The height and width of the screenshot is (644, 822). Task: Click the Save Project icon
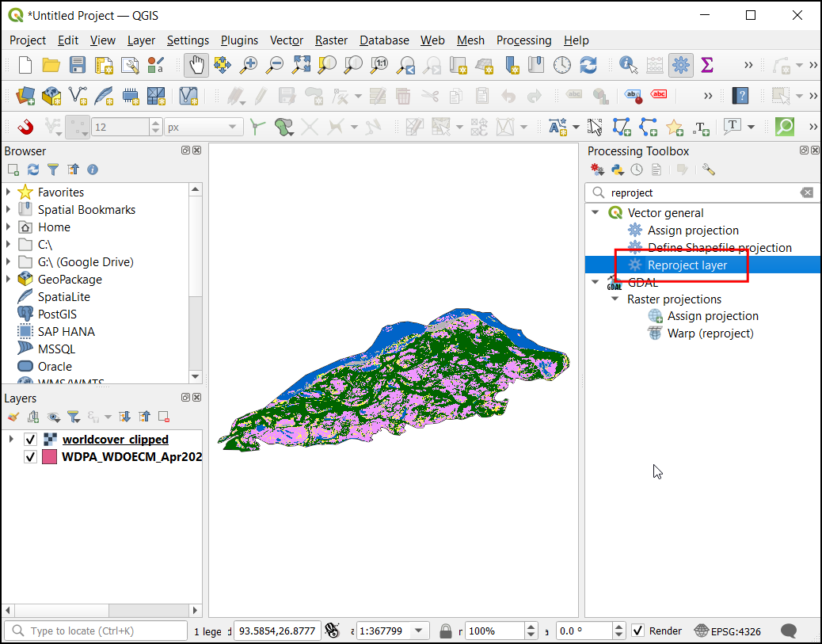pos(78,65)
